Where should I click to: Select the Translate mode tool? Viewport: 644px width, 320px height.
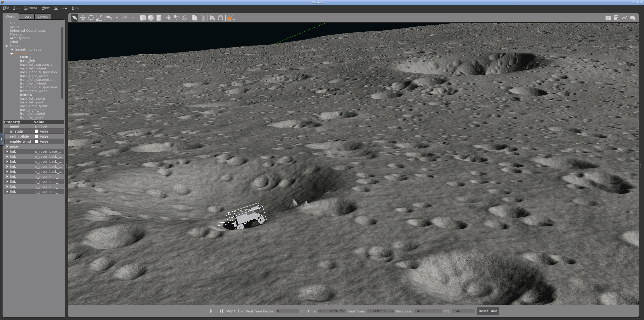(83, 18)
